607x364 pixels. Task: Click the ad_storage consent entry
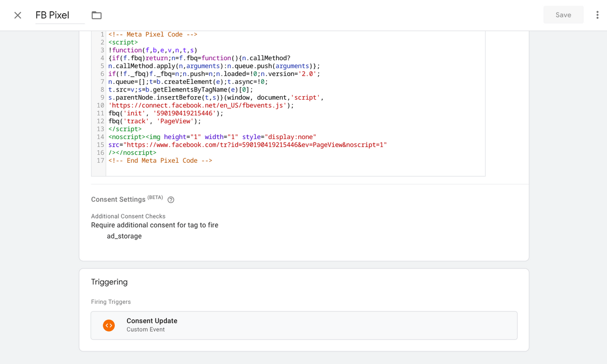[124, 236]
